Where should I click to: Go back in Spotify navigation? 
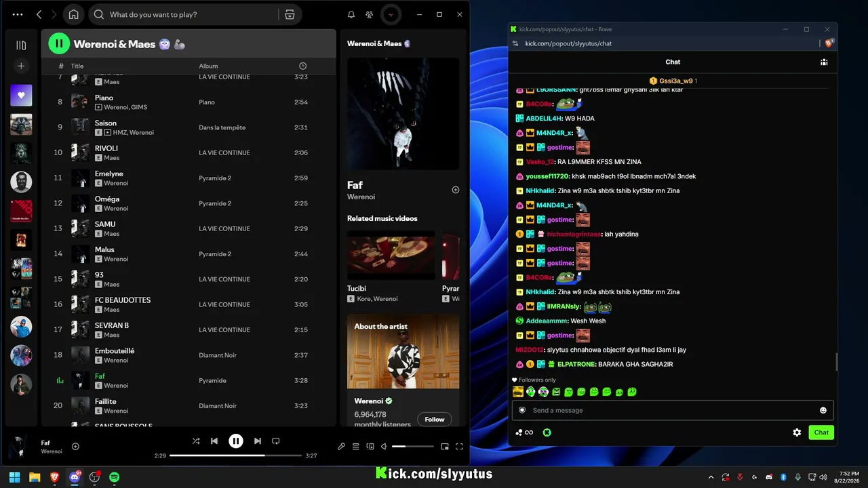39,14
